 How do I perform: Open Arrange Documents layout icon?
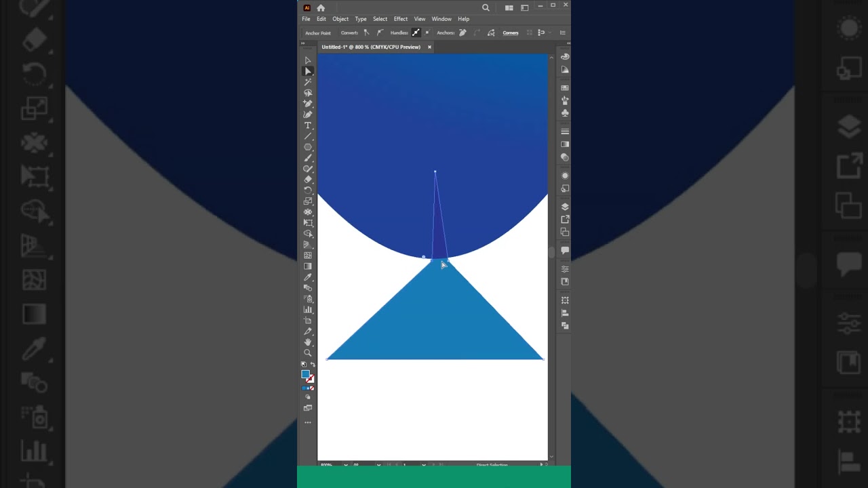click(509, 7)
